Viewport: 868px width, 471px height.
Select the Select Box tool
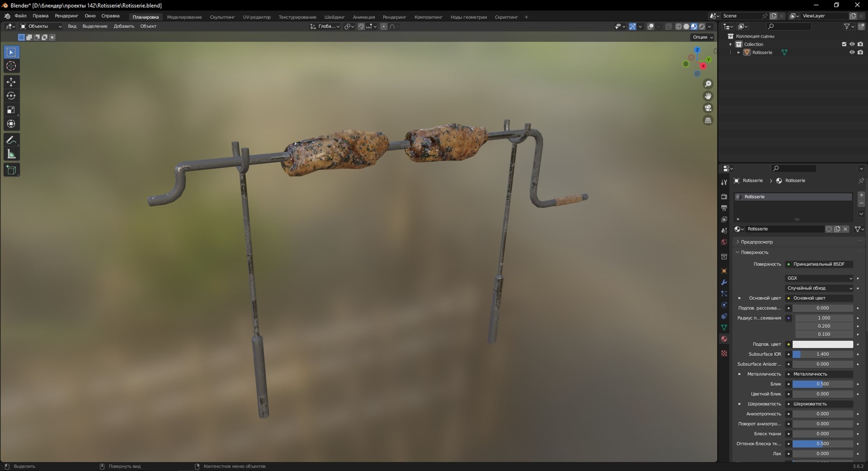coord(11,52)
